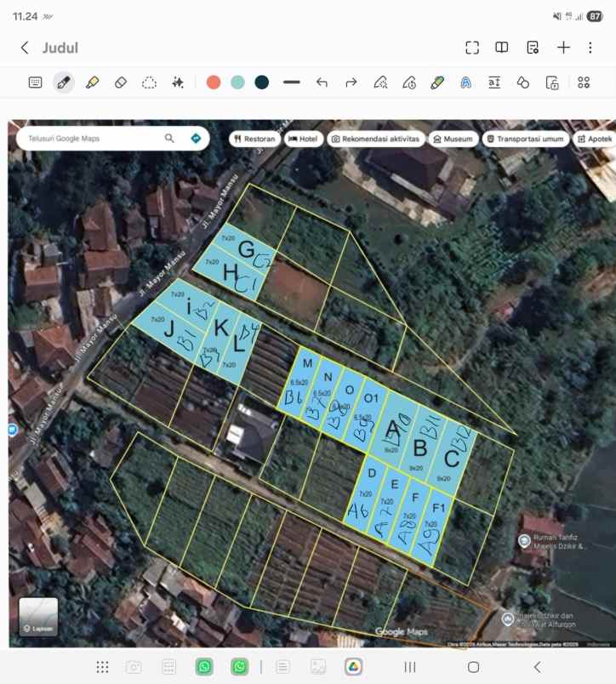Pick the coral red pen color
Image resolution: width=616 pixels, height=684 pixels.
click(x=214, y=82)
